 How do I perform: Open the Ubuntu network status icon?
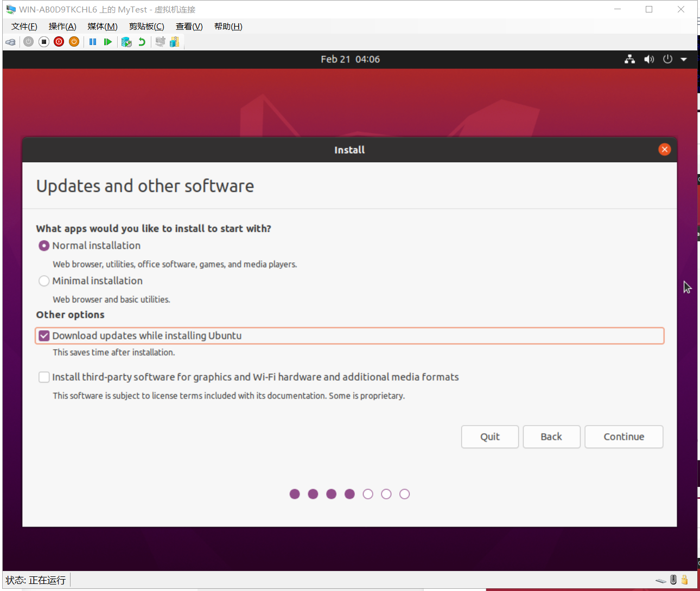(629, 59)
